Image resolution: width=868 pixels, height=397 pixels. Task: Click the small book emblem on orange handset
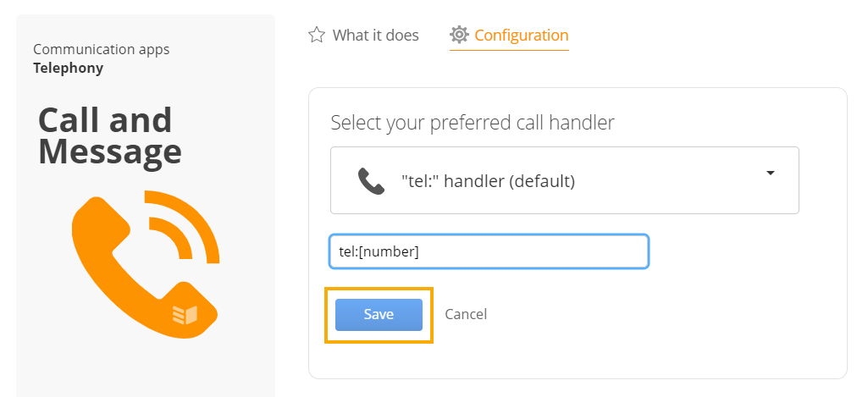coord(185,315)
